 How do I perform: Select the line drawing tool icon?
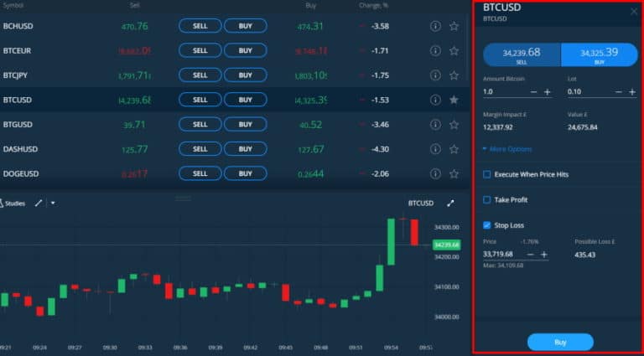tap(39, 203)
